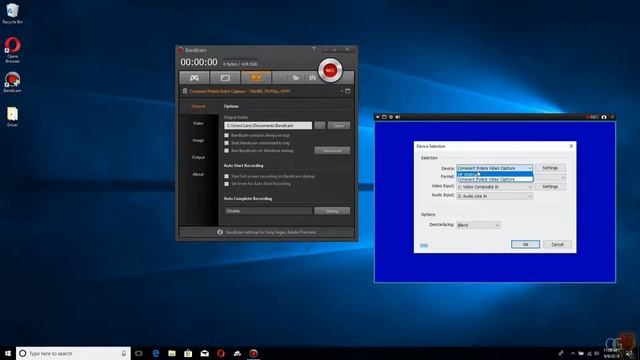Choose Conexant Polaris Video Capture list option

point(495,179)
